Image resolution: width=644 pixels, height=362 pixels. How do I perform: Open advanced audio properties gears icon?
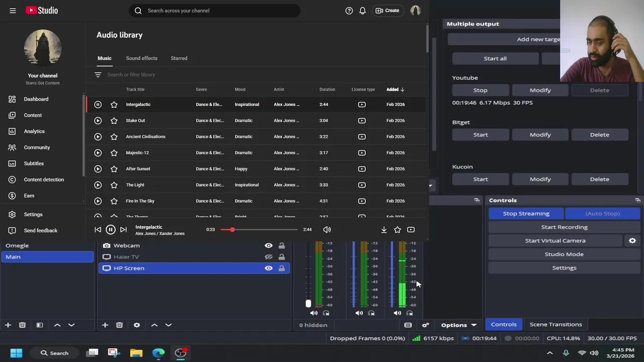pos(426,325)
